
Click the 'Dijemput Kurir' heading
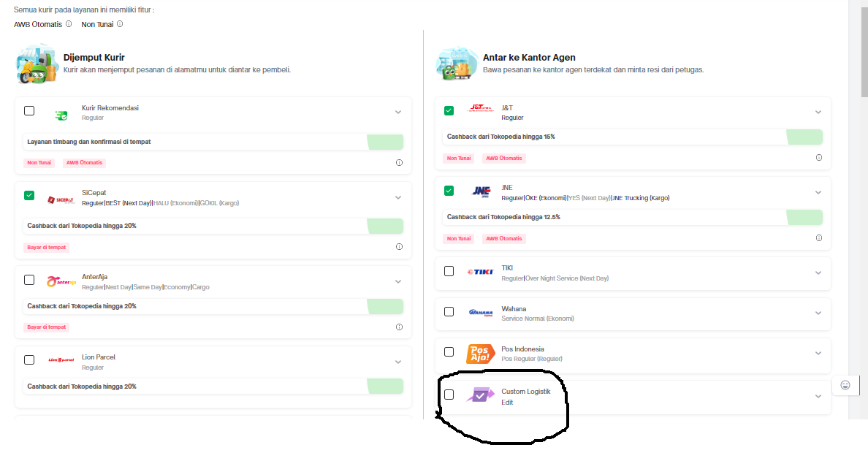tap(94, 58)
